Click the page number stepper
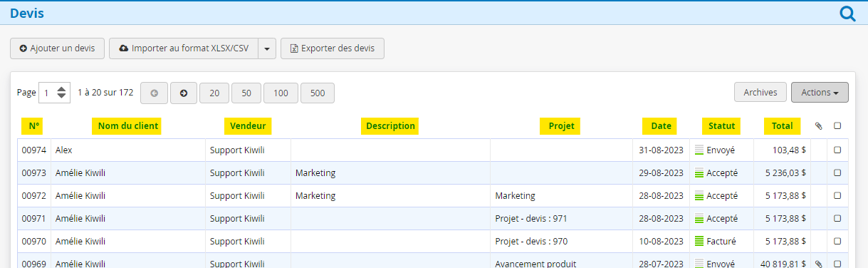This screenshot has width=868, height=268. (x=62, y=93)
